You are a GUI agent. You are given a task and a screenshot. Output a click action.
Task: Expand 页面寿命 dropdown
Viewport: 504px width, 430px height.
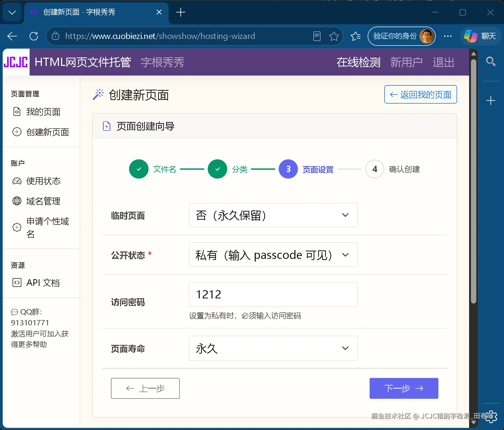(x=273, y=348)
